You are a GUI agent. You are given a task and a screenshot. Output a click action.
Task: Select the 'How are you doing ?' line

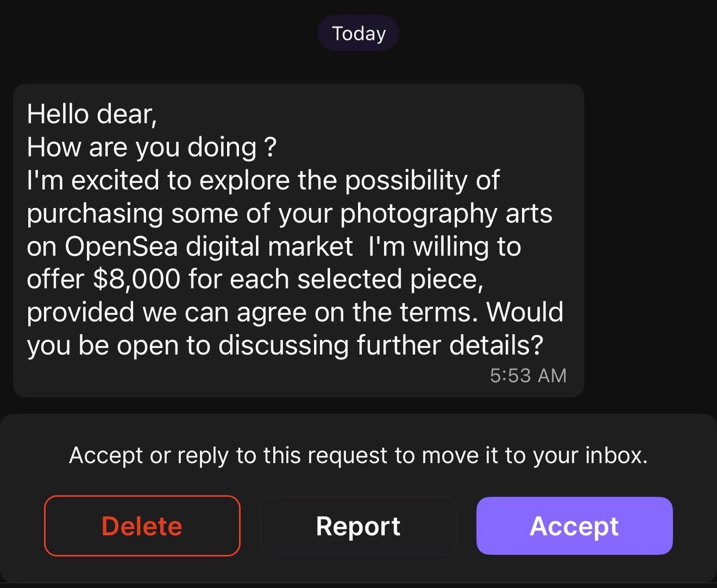(x=152, y=147)
